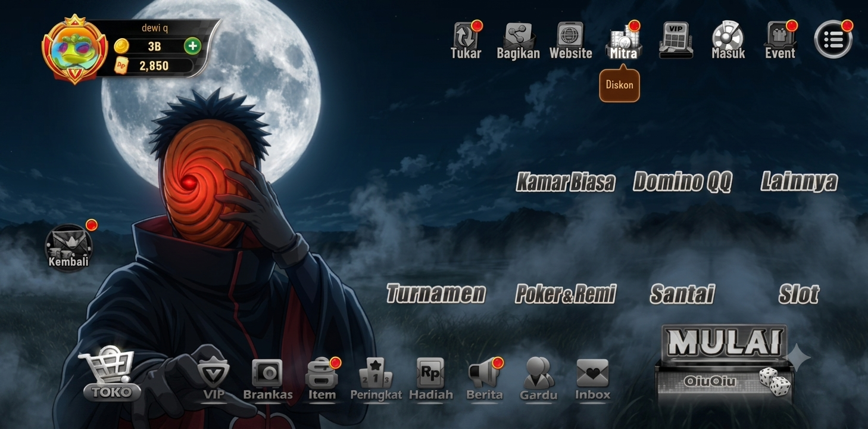This screenshot has width=868, height=429.
Task: Tap the 2,850 ticket balance
Action: (153, 66)
